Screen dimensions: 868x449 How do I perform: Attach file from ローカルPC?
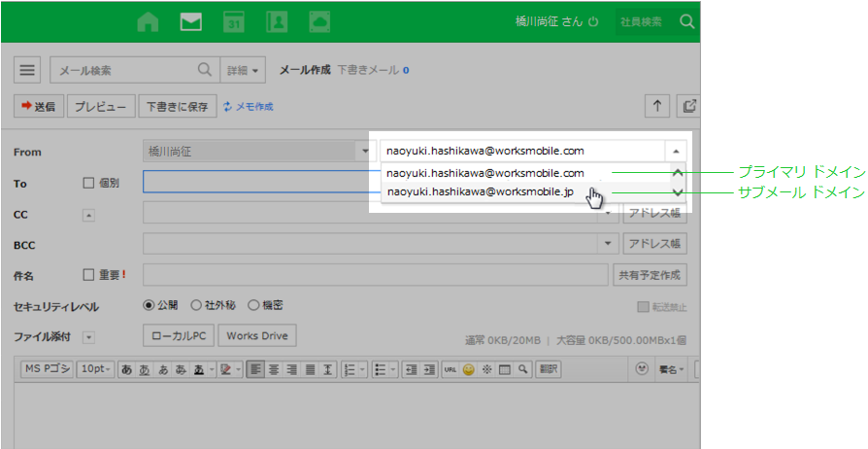[x=179, y=335]
